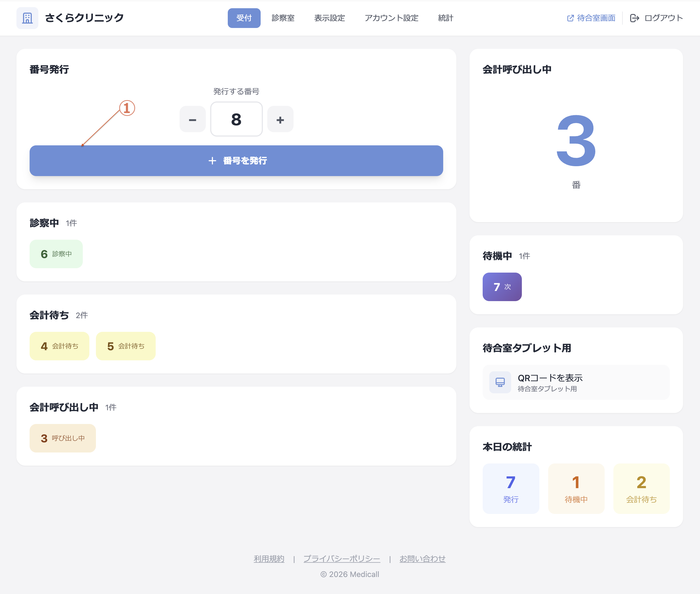The height and width of the screenshot is (594, 700).
Task: Click ticket 3 呼び出し中 chip
Action: pyautogui.click(x=62, y=438)
